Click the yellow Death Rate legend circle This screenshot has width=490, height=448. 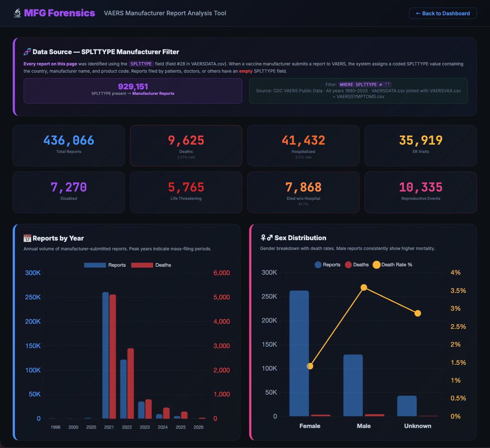point(376,265)
